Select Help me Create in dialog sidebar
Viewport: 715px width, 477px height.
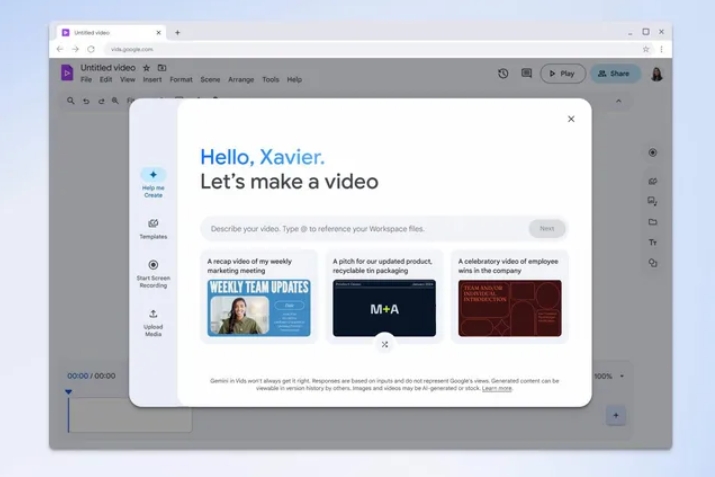pyautogui.click(x=153, y=183)
